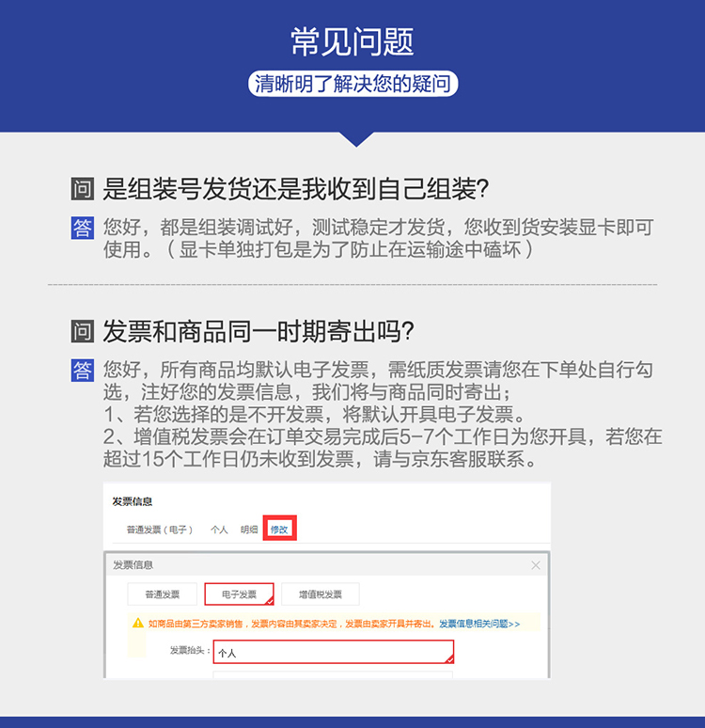Click 普通发票(电子) in the invoice summary row
The height and width of the screenshot is (728, 705).
pos(160,530)
